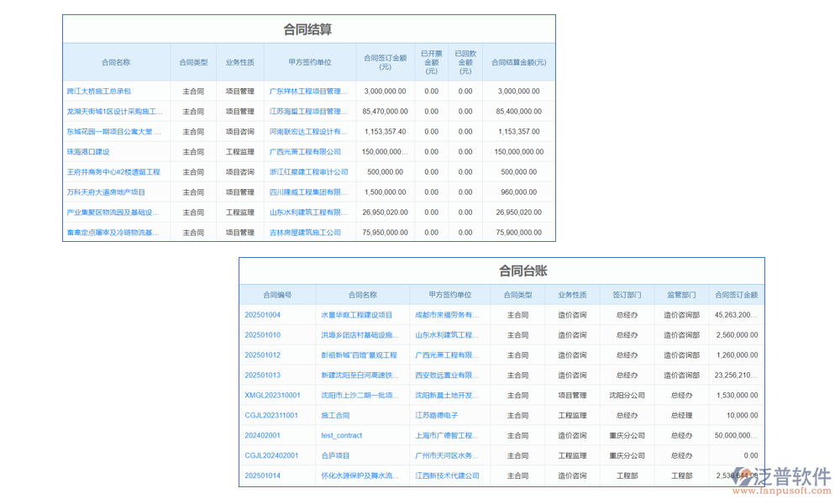Screen dimensions: 840x504
Task: Click the 合同名称 column header
Action: click(x=116, y=61)
